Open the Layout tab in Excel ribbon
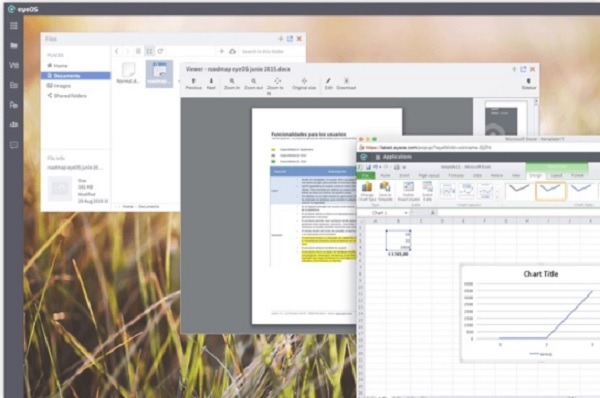The width and height of the screenshot is (600, 398). click(x=556, y=175)
